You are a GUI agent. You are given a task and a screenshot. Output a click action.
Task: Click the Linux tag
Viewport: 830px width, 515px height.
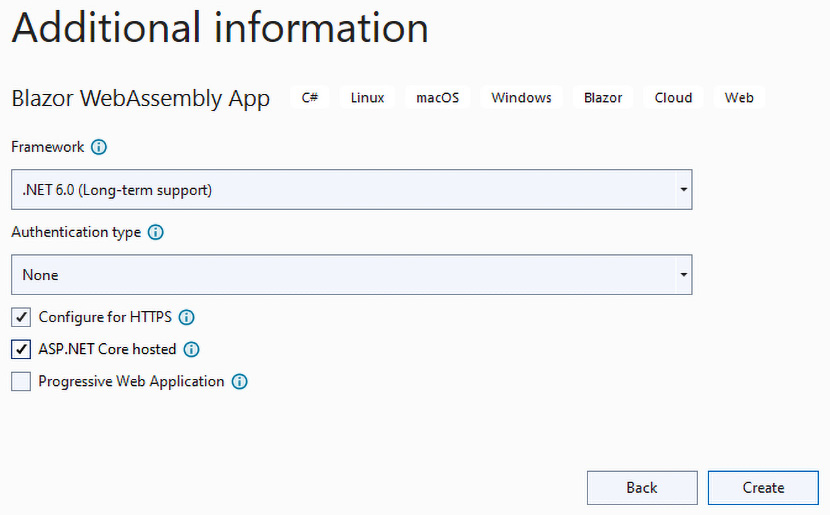pyautogui.click(x=367, y=97)
